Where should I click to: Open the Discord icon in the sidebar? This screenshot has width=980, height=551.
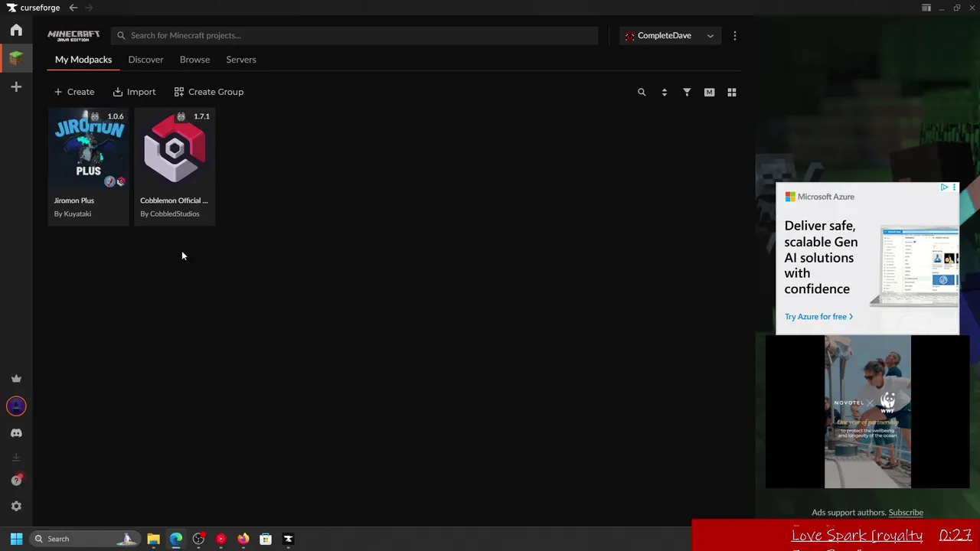pyautogui.click(x=16, y=433)
